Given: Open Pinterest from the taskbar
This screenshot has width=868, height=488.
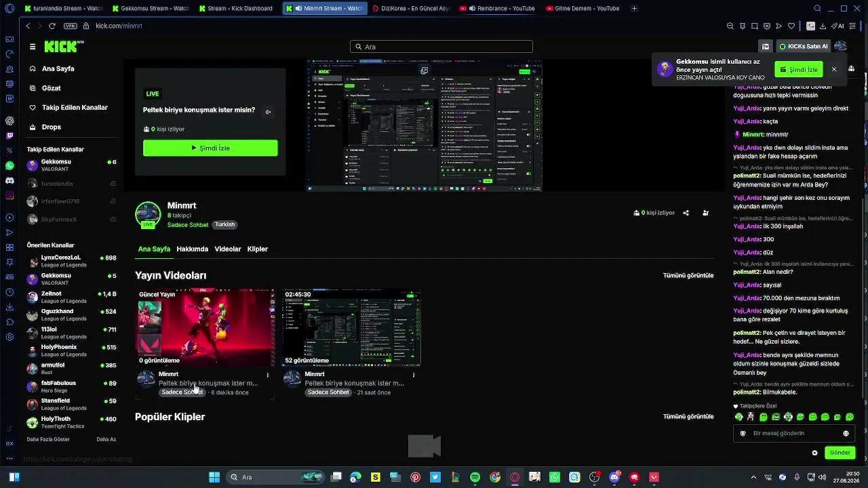Looking at the screenshot, I should click(416, 477).
